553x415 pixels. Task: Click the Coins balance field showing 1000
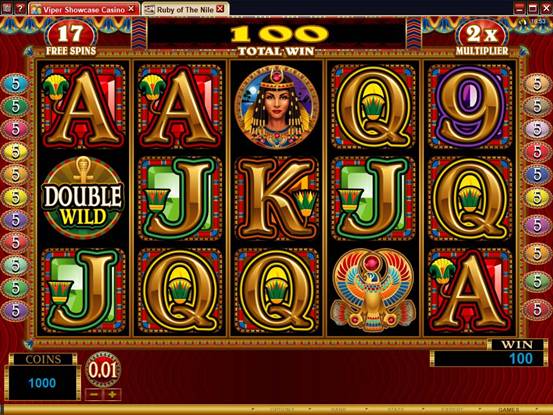coord(42,383)
